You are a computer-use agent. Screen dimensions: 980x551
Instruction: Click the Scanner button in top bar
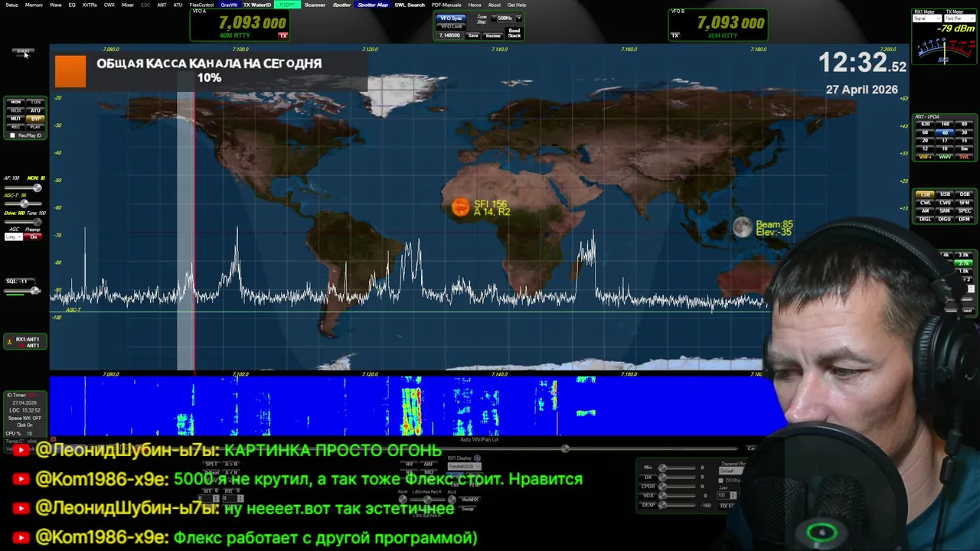(x=315, y=5)
